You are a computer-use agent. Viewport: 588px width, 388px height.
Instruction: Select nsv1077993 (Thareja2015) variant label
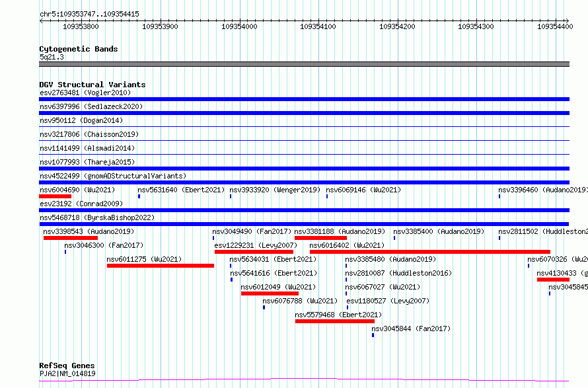(87, 162)
